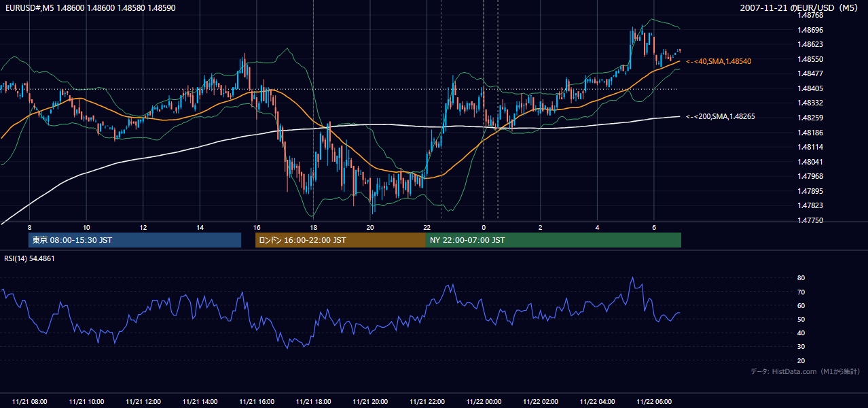
Task: Click the 1.48696 price axis label
Action: pos(812,30)
